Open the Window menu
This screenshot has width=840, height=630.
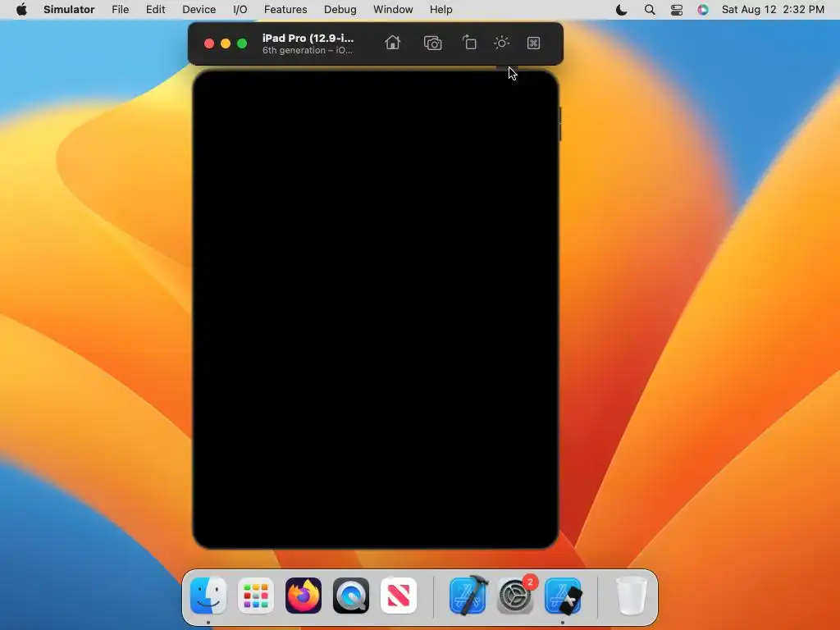pyautogui.click(x=393, y=10)
